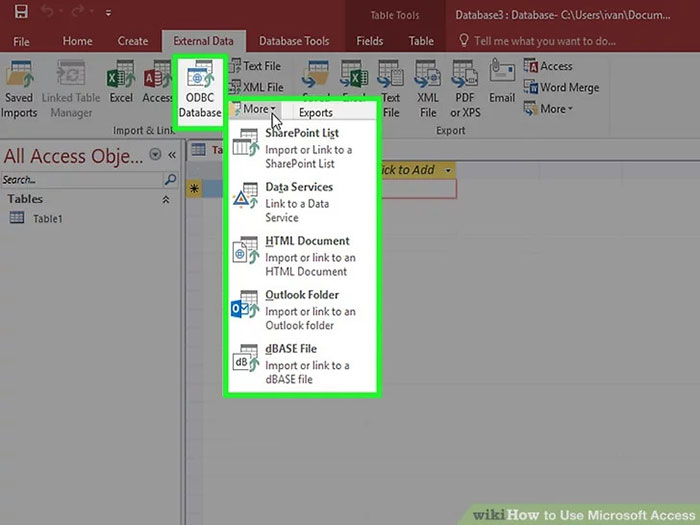Open Table1 in the navigation pane

[47, 218]
